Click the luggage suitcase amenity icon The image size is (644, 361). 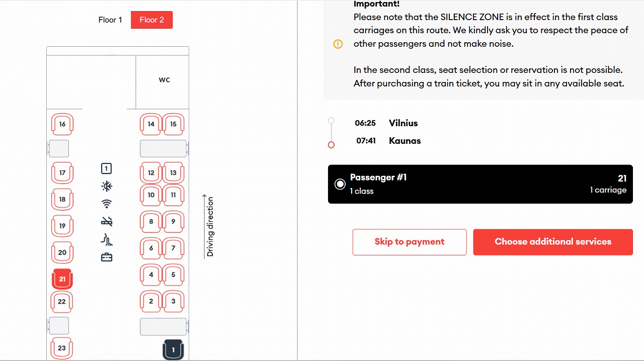(x=107, y=257)
